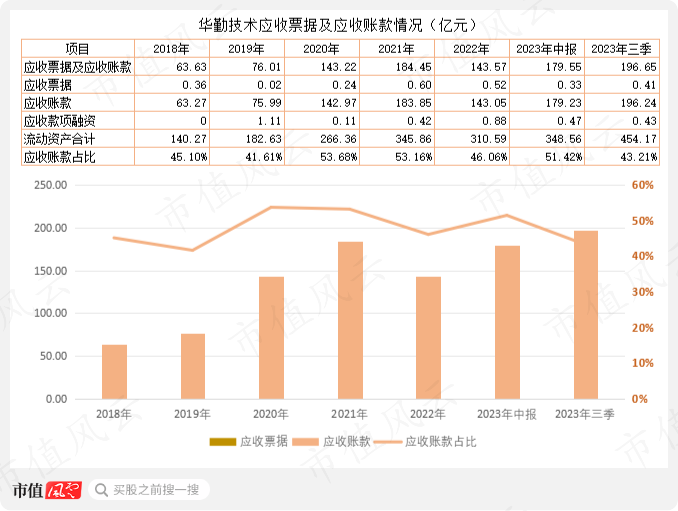Click the cell value 53.16%
The height and width of the screenshot is (511, 678).
[x=414, y=157]
